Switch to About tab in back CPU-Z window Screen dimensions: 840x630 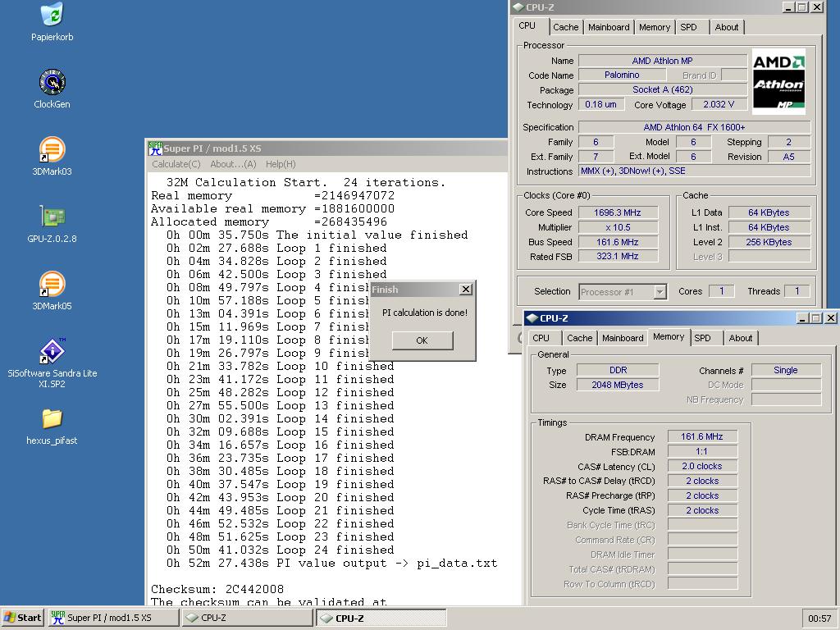727,27
